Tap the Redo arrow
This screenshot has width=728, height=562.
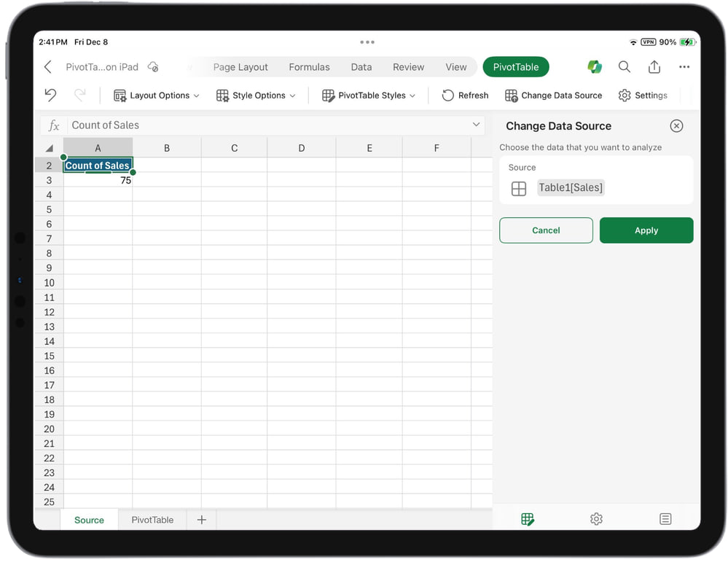(x=80, y=95)
